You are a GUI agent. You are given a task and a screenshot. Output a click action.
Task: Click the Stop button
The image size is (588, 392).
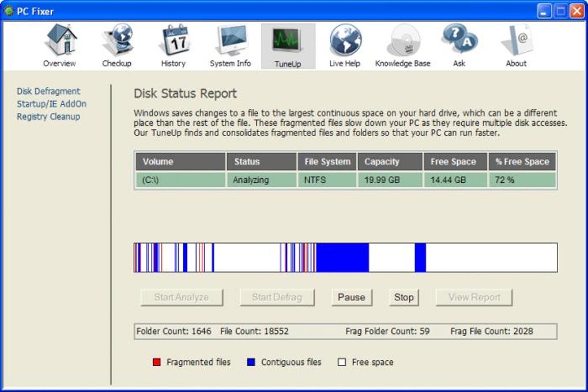(404, 297)
